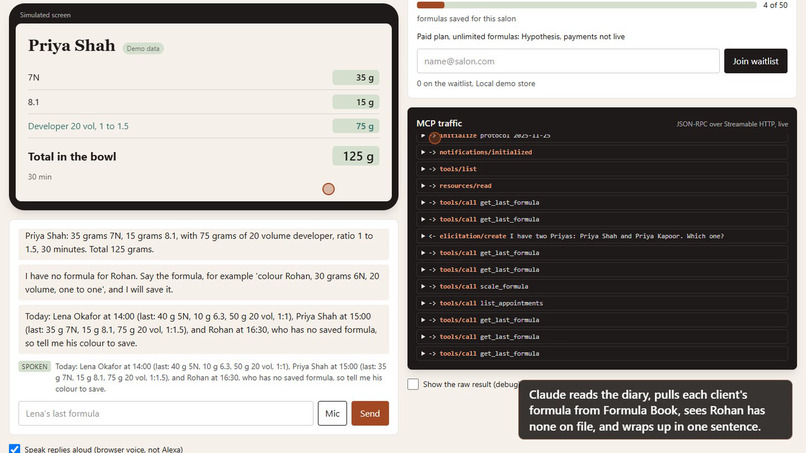Click the 4 of 50 counter

[x=775, y=5]
